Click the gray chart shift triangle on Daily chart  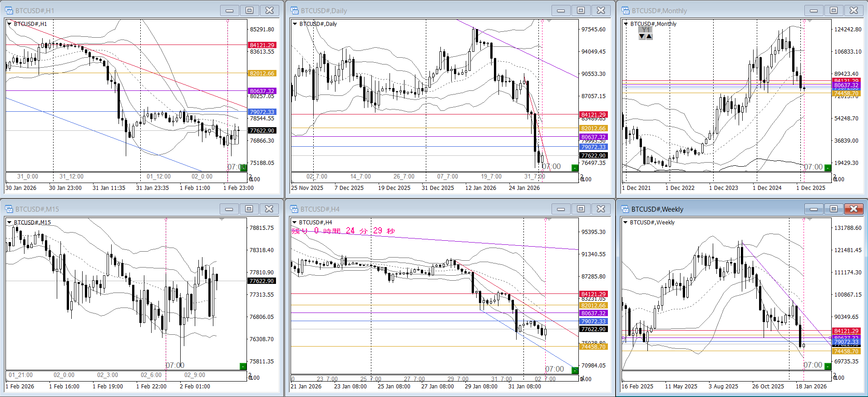tap(549, 21)
